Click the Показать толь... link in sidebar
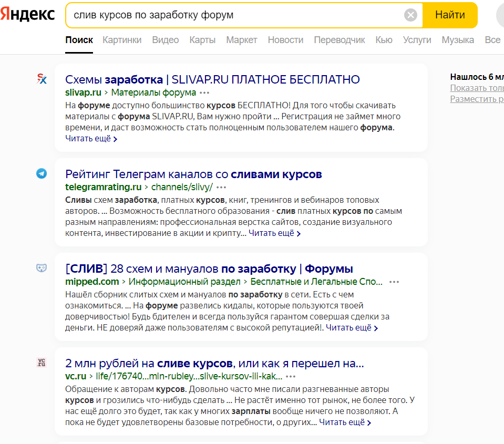Viewport: 504px width, 444px height. click(477, 88)
